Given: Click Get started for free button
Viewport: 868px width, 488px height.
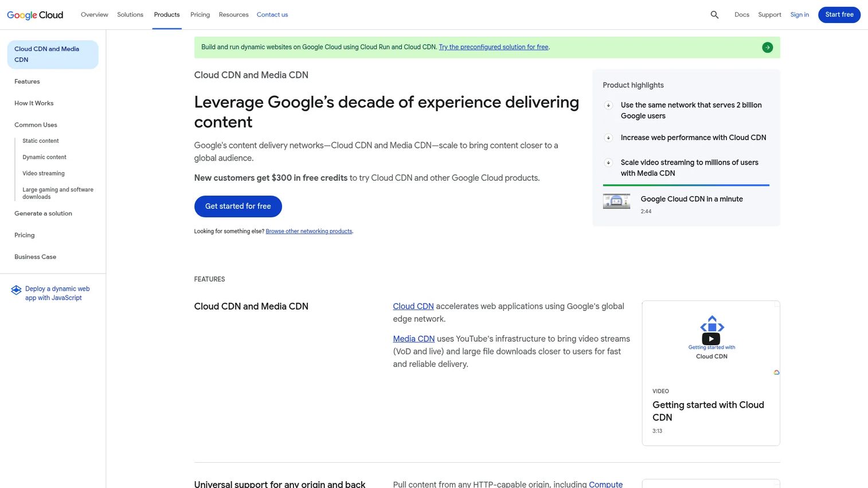Looking at the screenshot, I should point(238,206).
